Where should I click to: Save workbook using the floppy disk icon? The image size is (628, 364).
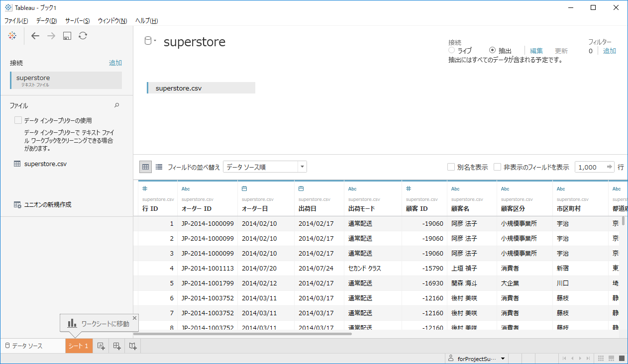coord(67,36)
